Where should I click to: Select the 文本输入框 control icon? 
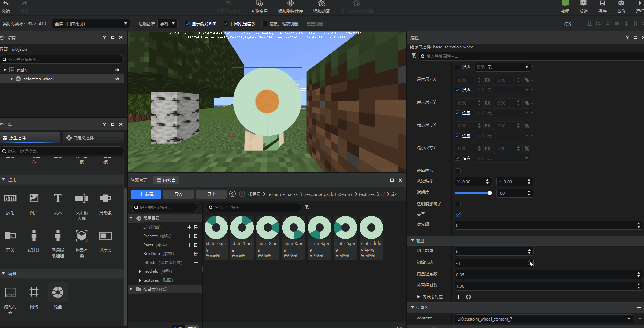point(82,198)
